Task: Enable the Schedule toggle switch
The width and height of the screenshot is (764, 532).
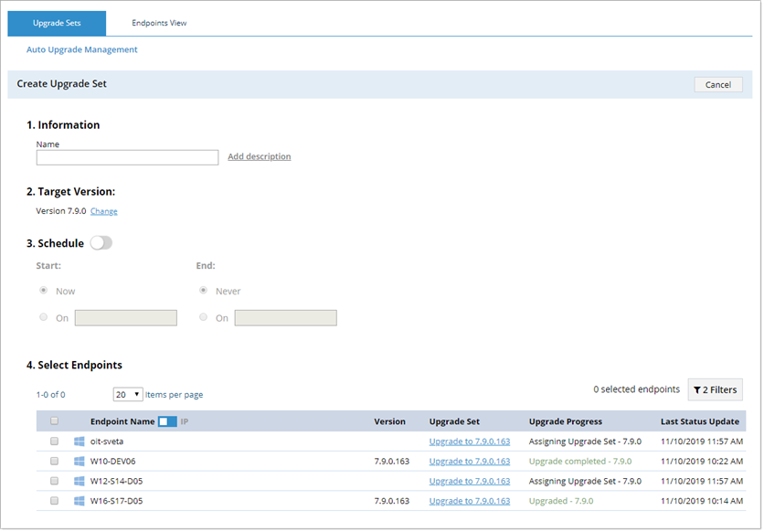Action: point(101,244)
